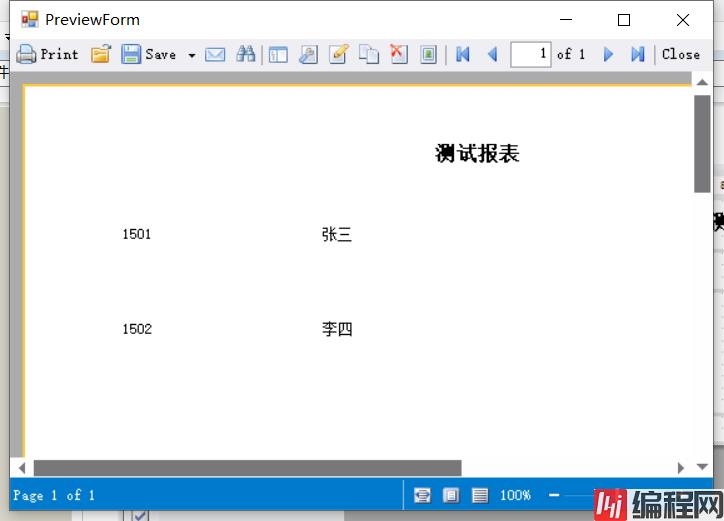The width and height of the screenshot is (724, 521).
Task: Open page setup wrench icon
Action: coord(308,54)
